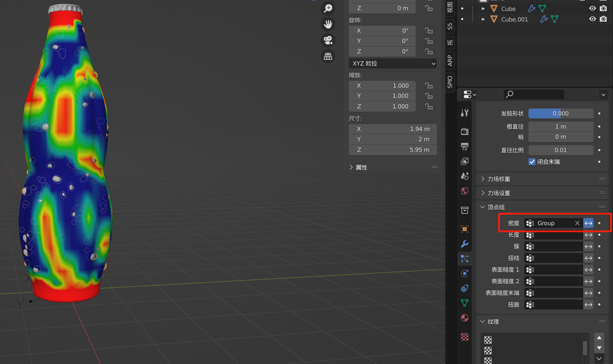Image resolution: width=613 pixels, height=364 pixels.
Task: Disable Cube.001 in renders via camera icon
Action: point(603,19)
